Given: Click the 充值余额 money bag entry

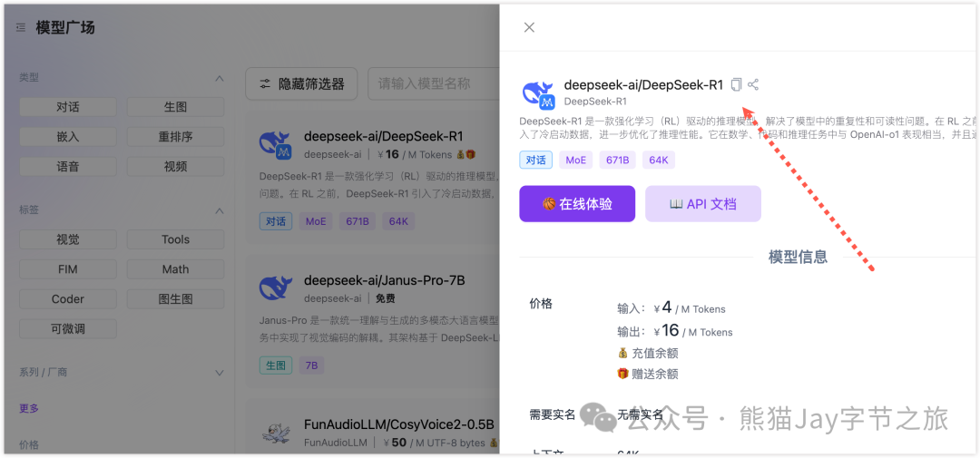Looking at the screenshot, I should [648, 353].
